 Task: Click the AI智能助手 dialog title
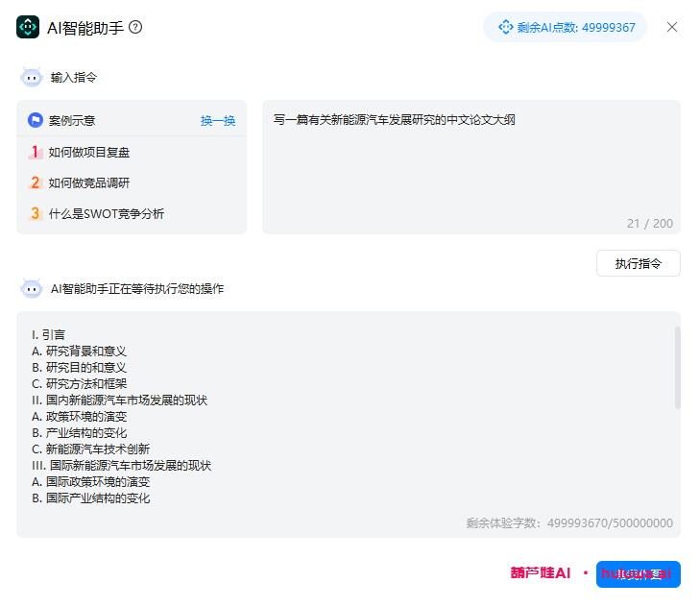coord(84,27)
